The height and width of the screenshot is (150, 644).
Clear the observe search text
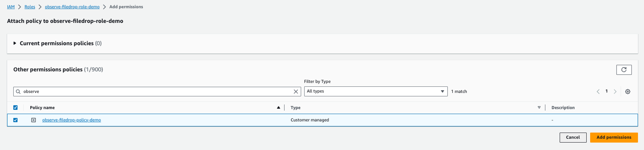coord(296,92)
